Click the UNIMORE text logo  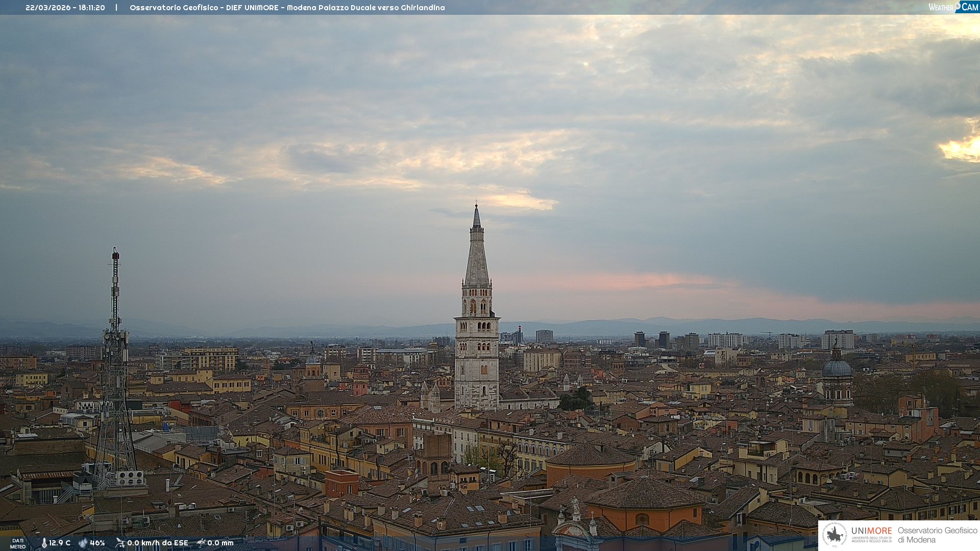[x=871, y=531]
